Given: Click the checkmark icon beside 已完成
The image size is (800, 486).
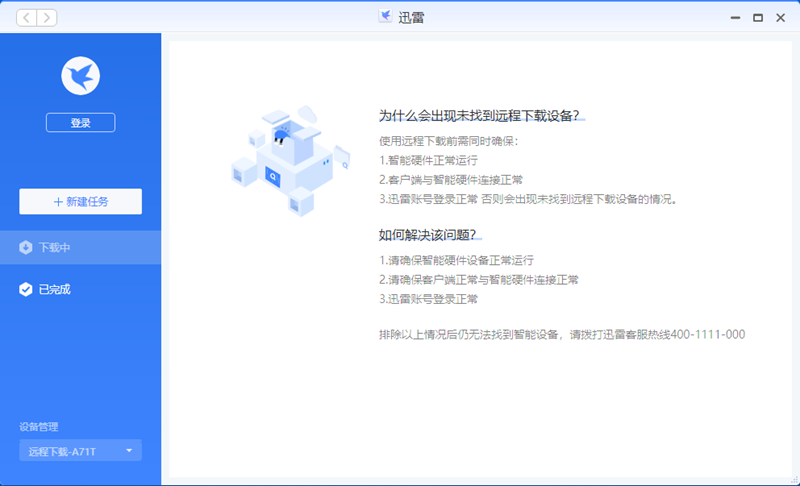Looking at the screenshot, I should click(x=26, y=289).
